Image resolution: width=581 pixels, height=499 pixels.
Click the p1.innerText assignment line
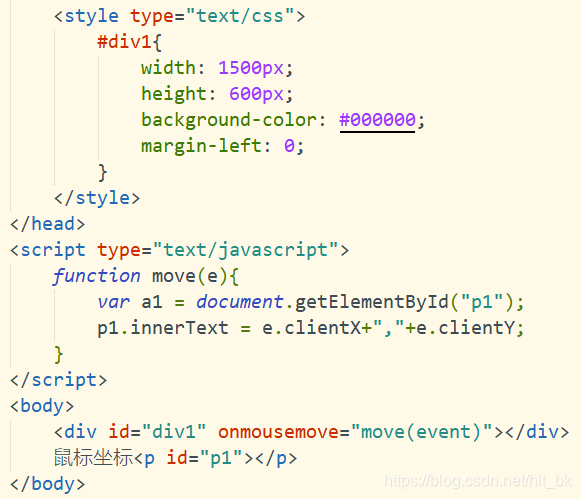[311, 328]
